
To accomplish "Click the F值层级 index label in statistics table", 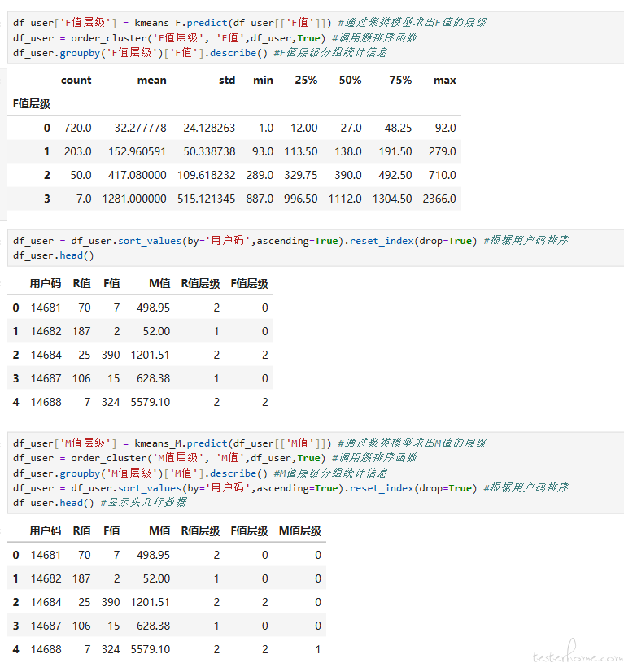I will pyautogui.click(x=32, y=104).
